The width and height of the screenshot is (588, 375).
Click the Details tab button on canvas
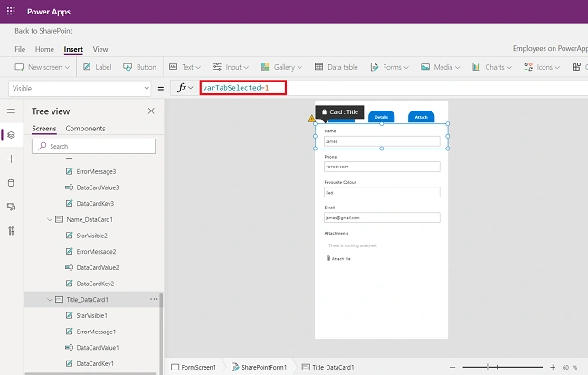tap(381, 117)
